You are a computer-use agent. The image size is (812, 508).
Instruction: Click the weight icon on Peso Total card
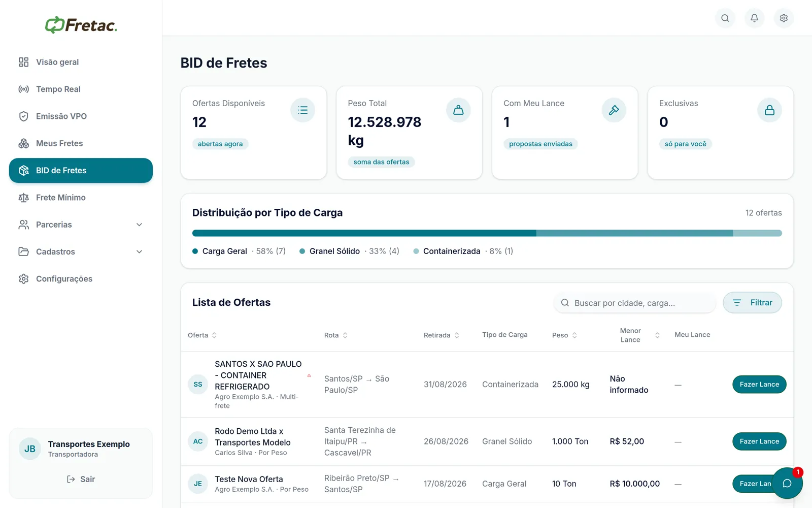click(458, 110)
